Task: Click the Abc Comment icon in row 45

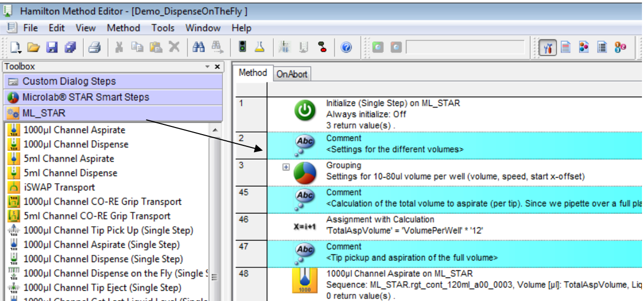Action: [304, 200]
